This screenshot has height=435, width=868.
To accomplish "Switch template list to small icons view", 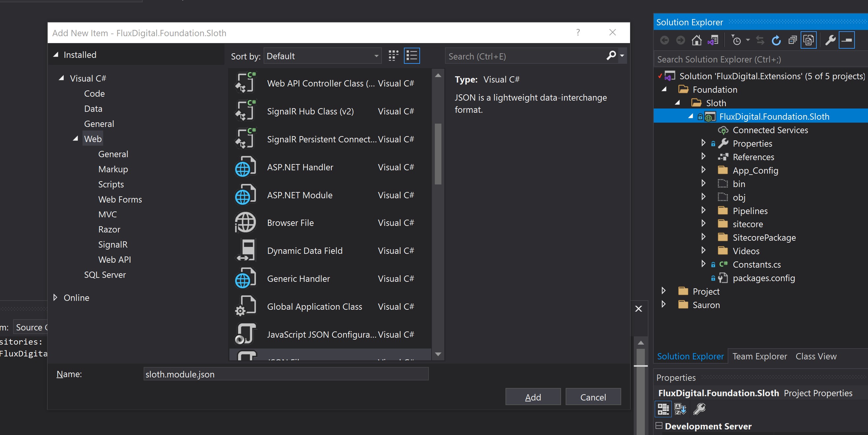I will (393, 56).
